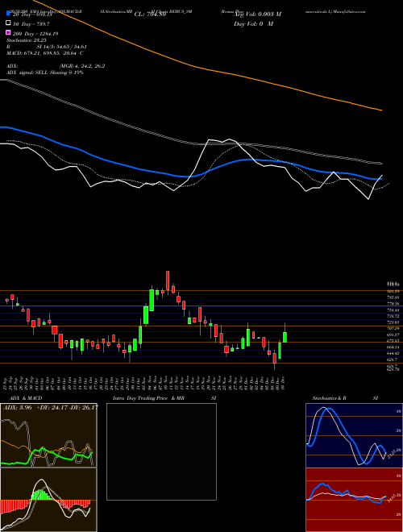The height and width of the screenshot is (532, 403).
Task: Click the last green candlestick on the chart
Action: point(285,337)
